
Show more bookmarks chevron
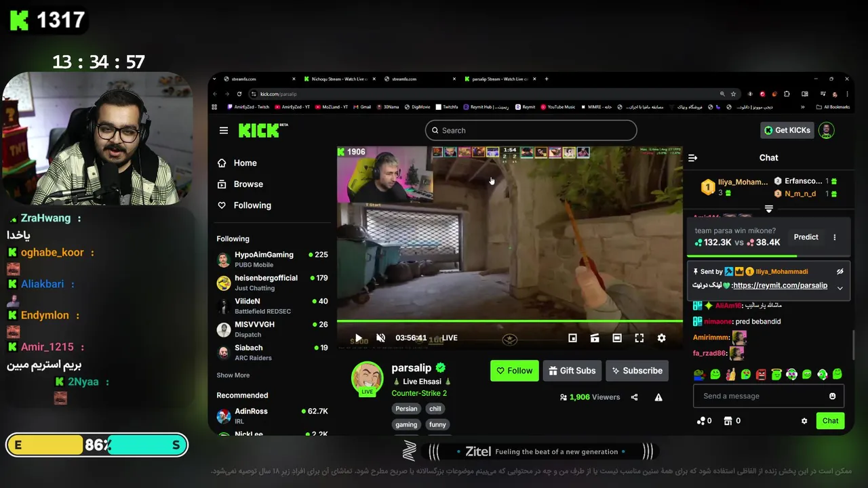tap(803, 107)
